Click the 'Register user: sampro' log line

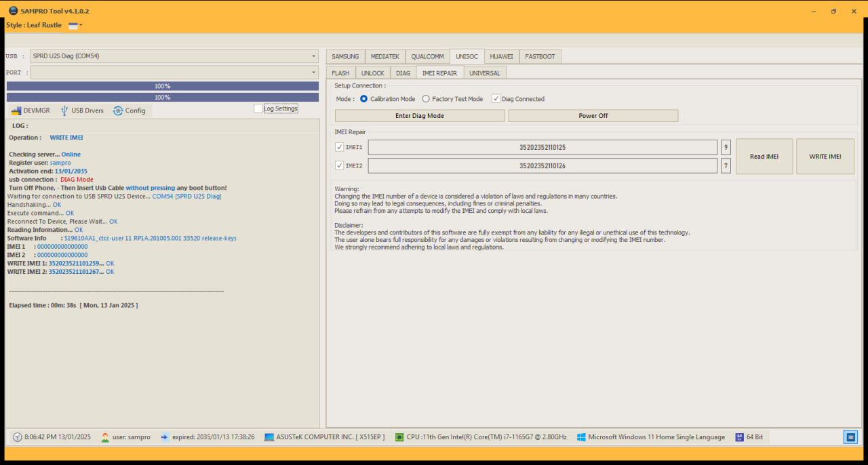[40, 163]
